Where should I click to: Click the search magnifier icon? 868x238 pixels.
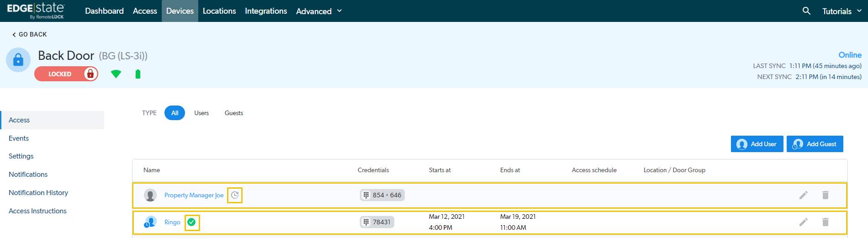click(x=806, y=11)
